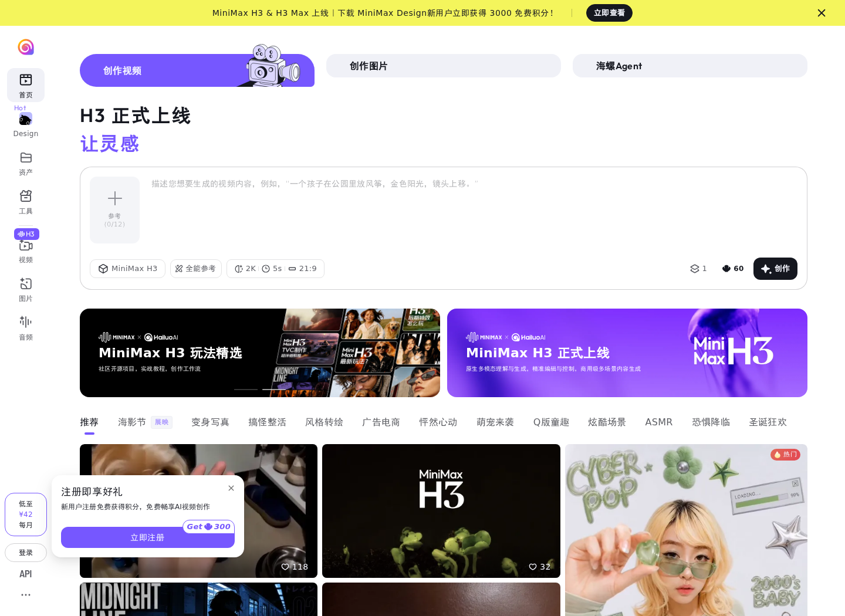The image size is (845, 616).
Task: Close the 注册即享好礼 popup
Action: [231, 488]
